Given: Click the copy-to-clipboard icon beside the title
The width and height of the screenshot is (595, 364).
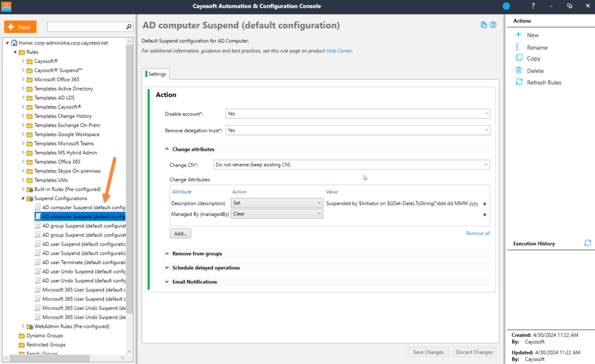Looking at the screenshot, I should click(x=483, y=25).
